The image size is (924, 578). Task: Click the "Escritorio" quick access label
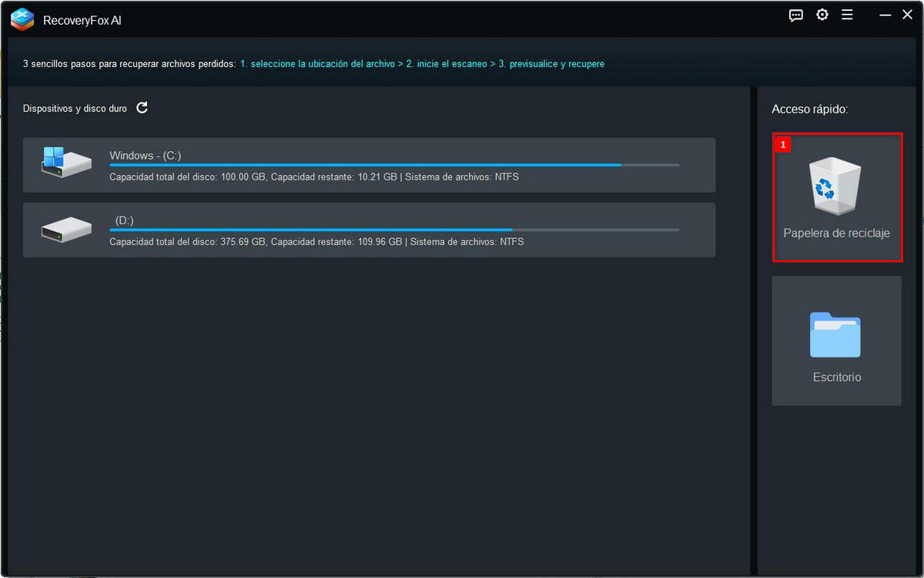coord(837,378)
